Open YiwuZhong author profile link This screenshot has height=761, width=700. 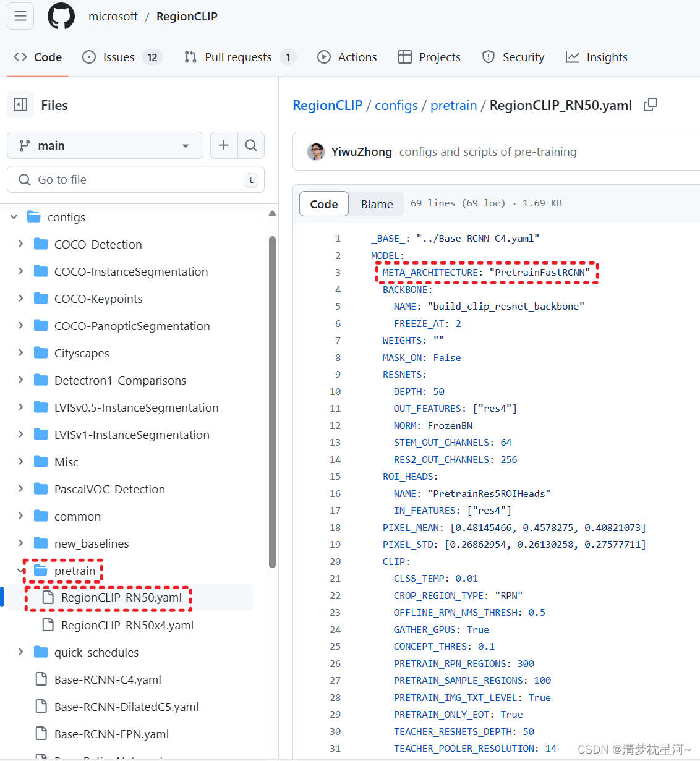click(x=361, y=151)
